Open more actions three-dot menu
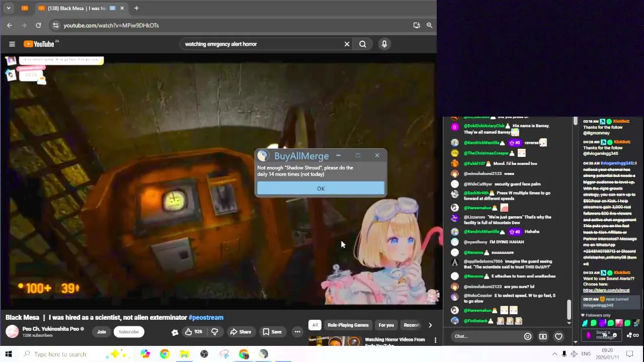644x362 pixels. coord(297,332)
